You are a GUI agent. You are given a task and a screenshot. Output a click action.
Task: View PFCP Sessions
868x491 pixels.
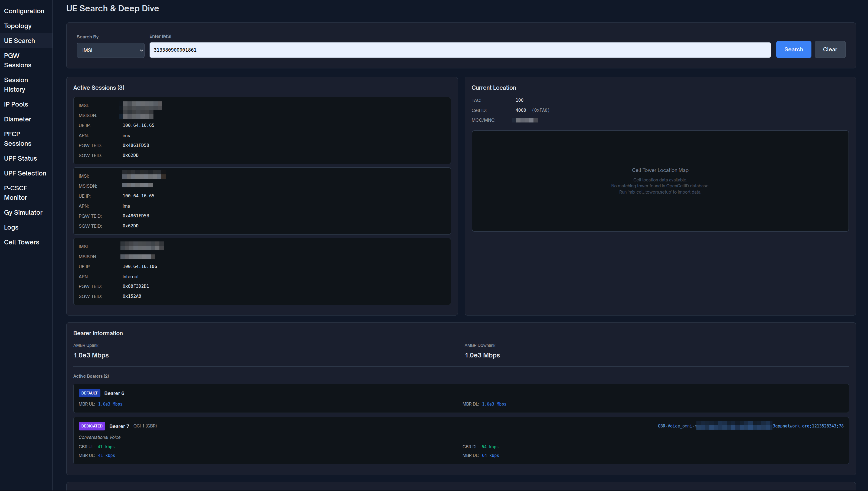pos(18,138)
